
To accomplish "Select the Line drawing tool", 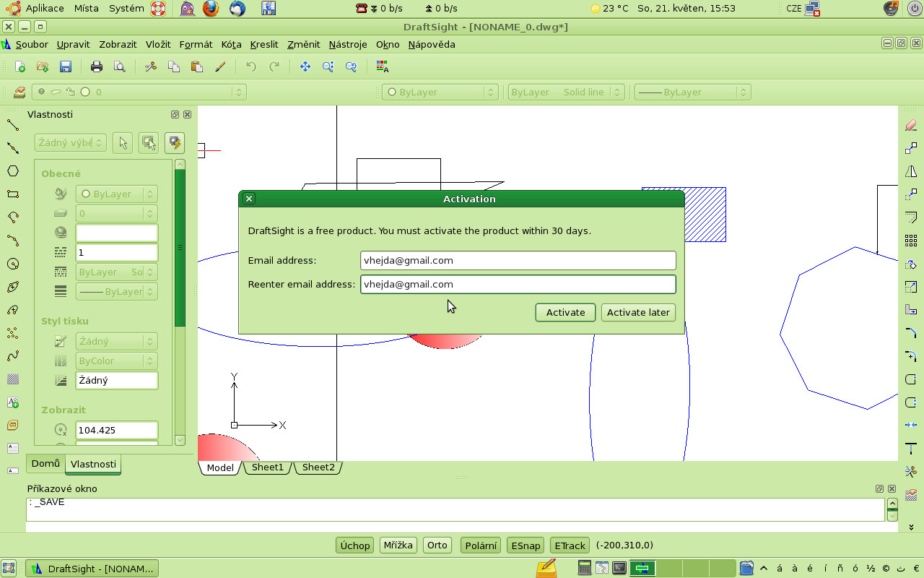I will [12, 125].
